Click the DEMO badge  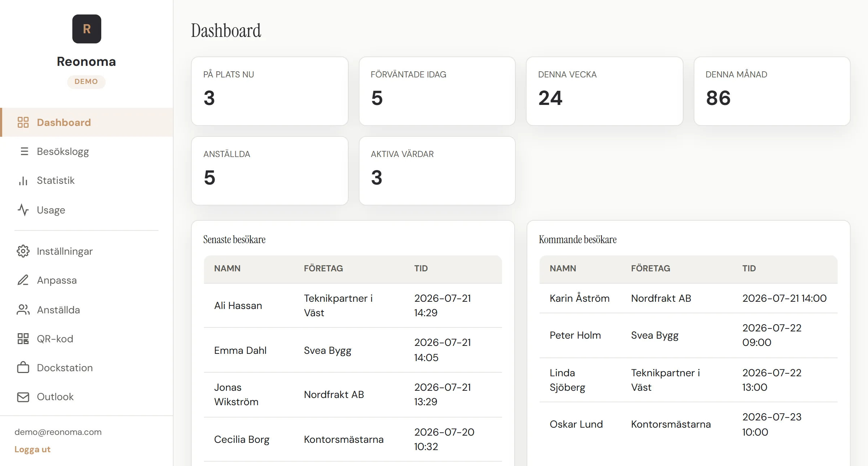pyautogui.click(x=86, y=82)
